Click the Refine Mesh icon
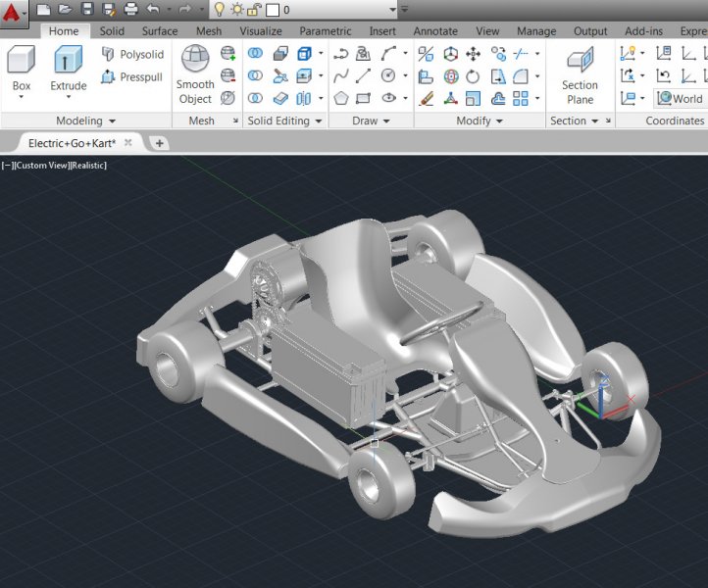This screenshot has width=708, height=588. tap(228, 98)
